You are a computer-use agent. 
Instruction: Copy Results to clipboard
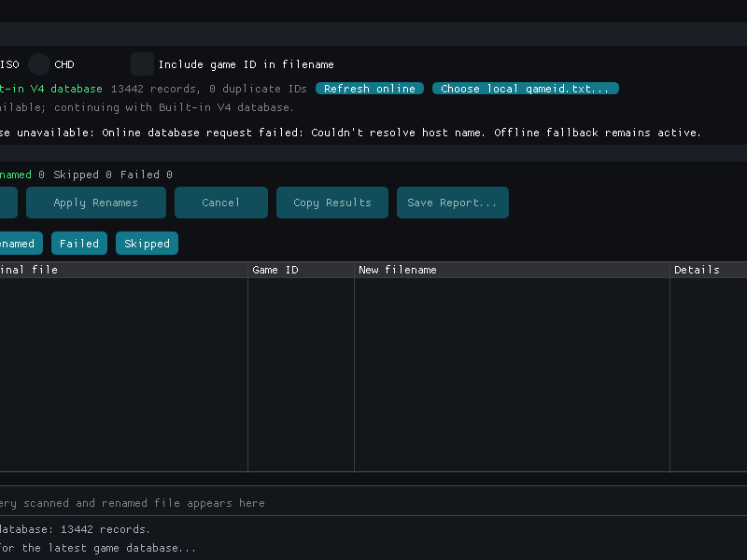coord(332,203)
